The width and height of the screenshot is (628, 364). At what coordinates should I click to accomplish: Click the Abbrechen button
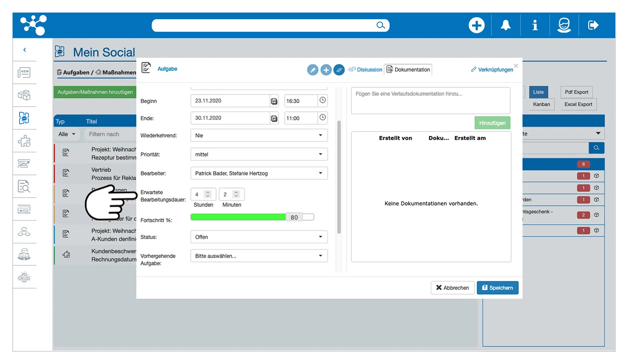(453, 288)
